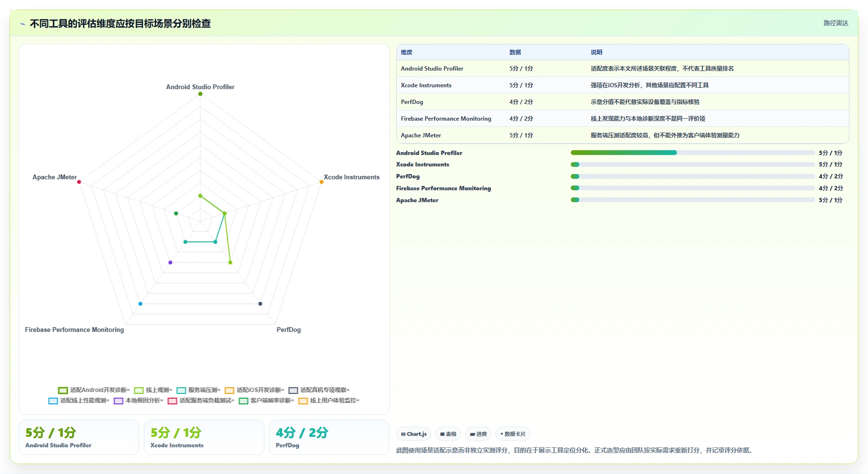Click the 表格 chip
868x474 pixels.
[x=448, y=434]
